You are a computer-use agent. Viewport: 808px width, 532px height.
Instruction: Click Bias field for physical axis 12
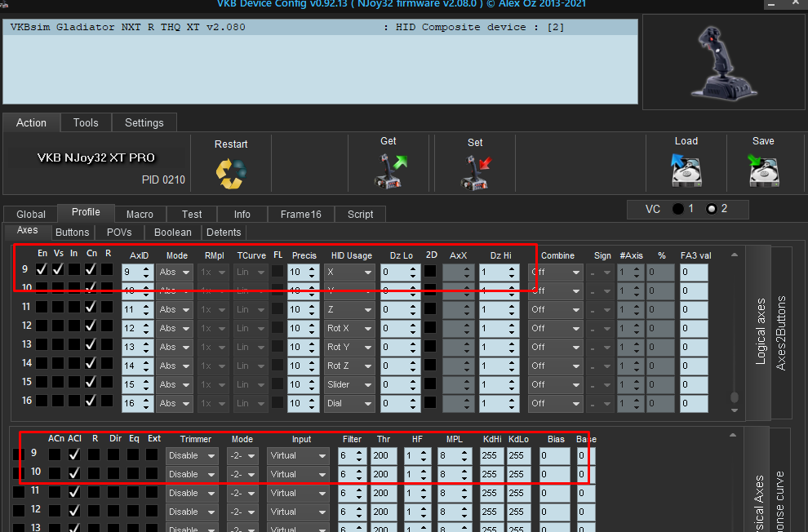[554, 512]
